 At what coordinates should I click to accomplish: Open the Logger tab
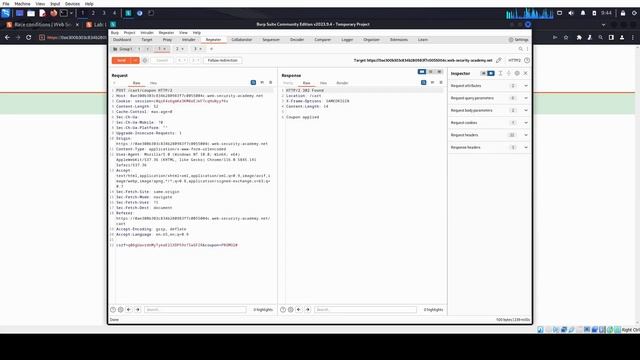347,40
